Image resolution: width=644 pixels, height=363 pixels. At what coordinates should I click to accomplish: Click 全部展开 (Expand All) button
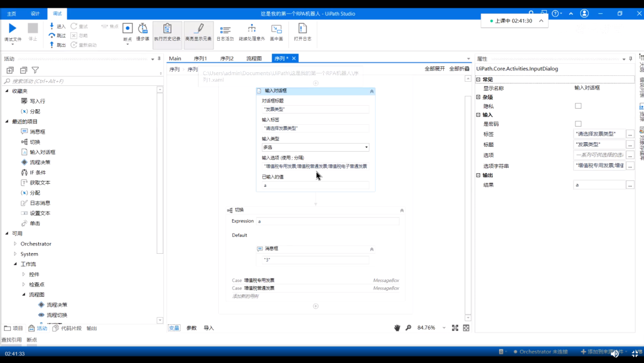tap(434, 69)
